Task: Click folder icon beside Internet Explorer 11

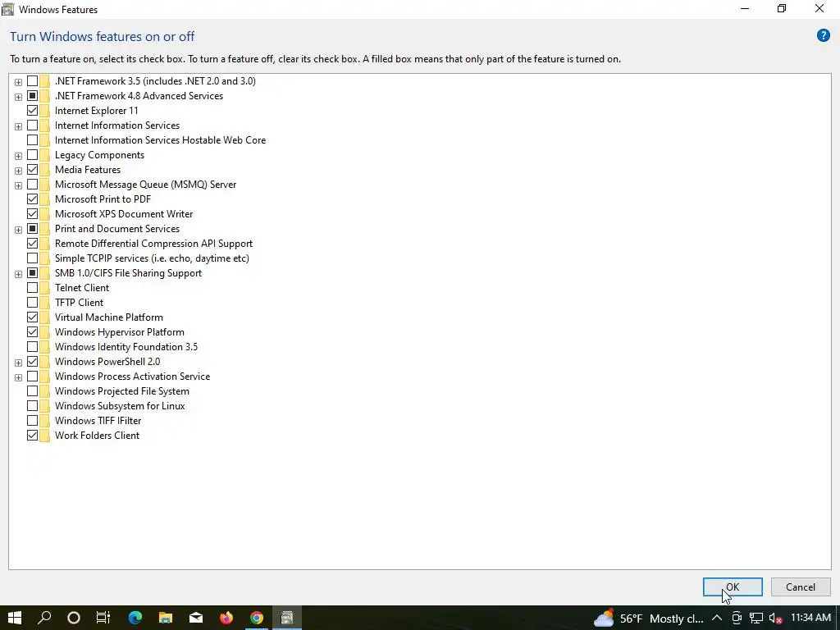Action: point(44,111)
